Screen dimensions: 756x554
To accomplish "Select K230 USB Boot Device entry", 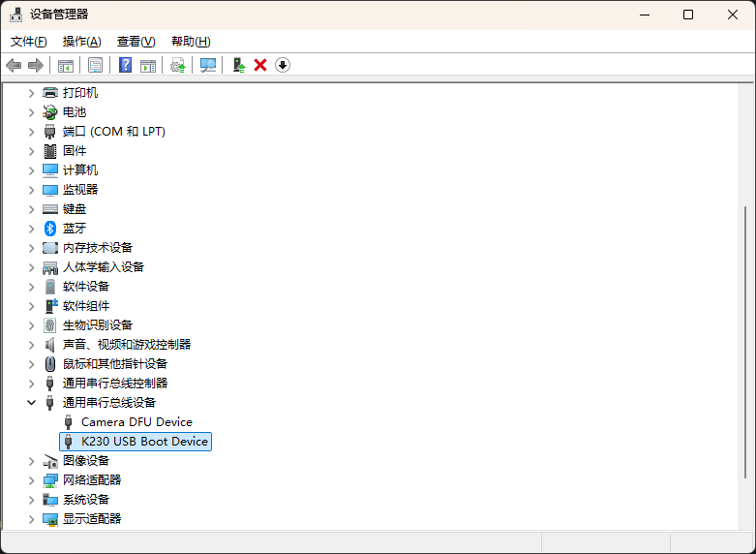I will tap(144, 442).
